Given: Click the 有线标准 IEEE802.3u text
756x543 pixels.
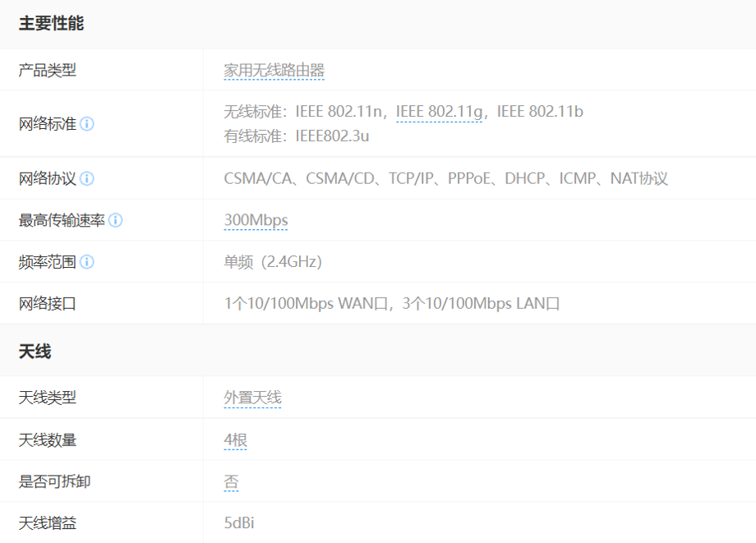Looking at the screenshot, I should click(x=297, y=136).
